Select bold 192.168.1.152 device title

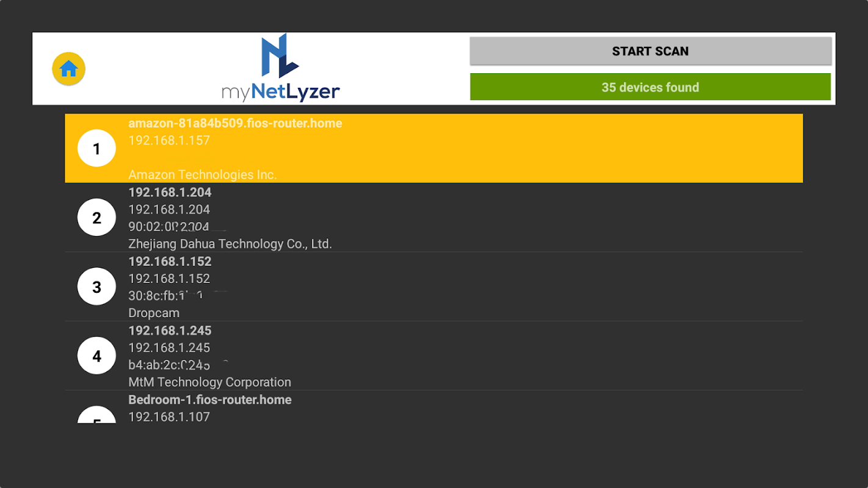(x=170, y=262)
